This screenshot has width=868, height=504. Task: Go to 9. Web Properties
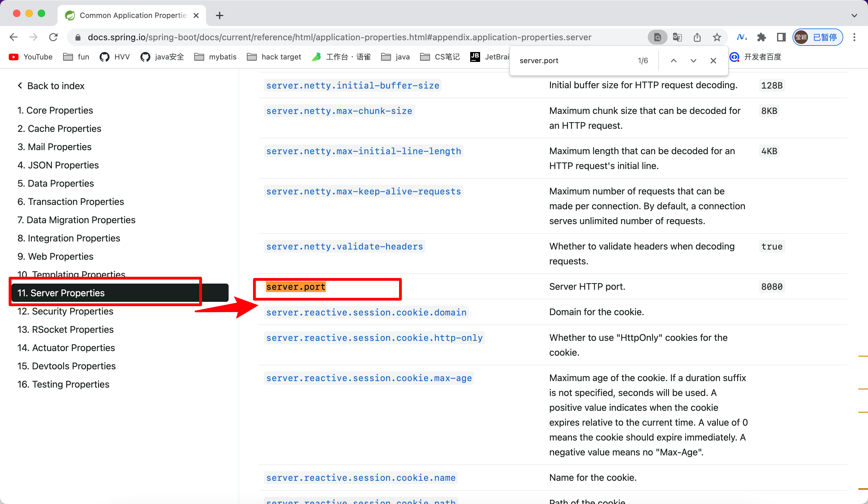click(x=55, y=256)
